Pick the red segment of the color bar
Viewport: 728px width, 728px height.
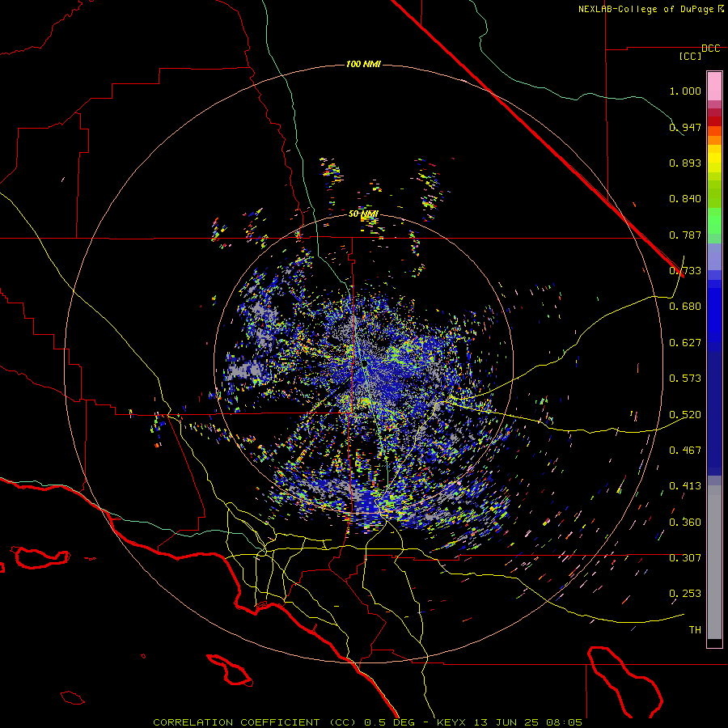pyautogui.click(x=714, y=121)
